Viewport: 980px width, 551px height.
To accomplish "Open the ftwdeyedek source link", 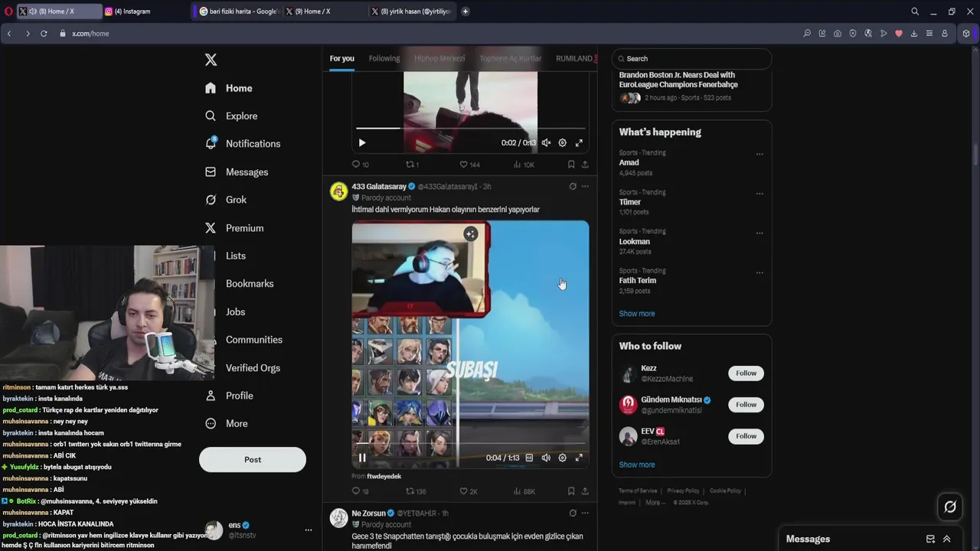I will (x=384, y=476).
